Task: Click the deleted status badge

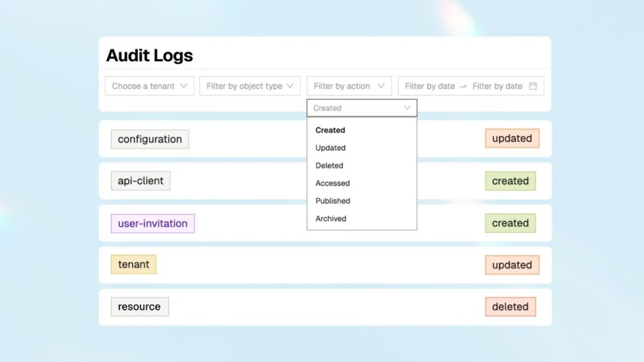Action: click(510, 307)
